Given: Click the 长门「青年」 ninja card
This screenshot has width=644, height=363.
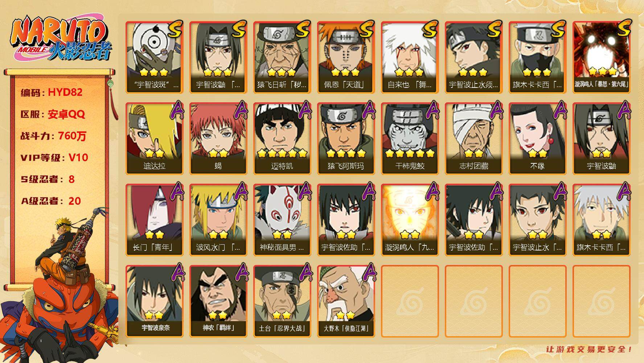Looking at the screenshot, I should [154, 220].
